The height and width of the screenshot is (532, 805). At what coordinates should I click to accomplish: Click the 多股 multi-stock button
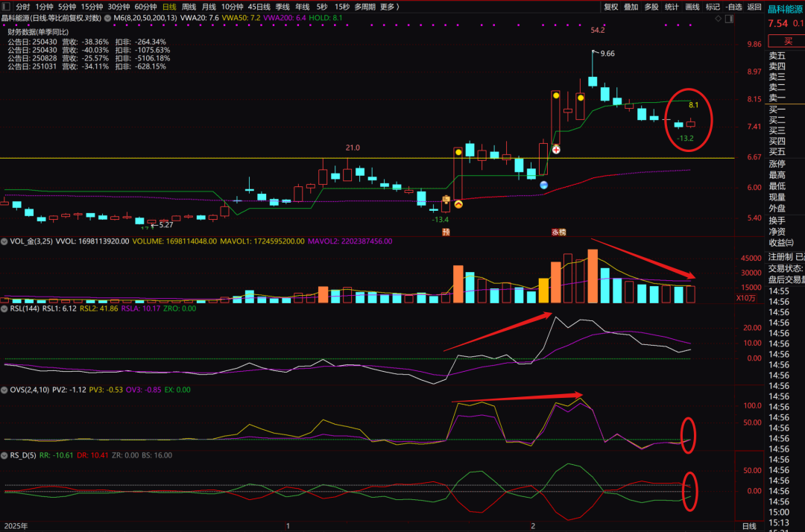pyautogui.click(x=651, y=7)
